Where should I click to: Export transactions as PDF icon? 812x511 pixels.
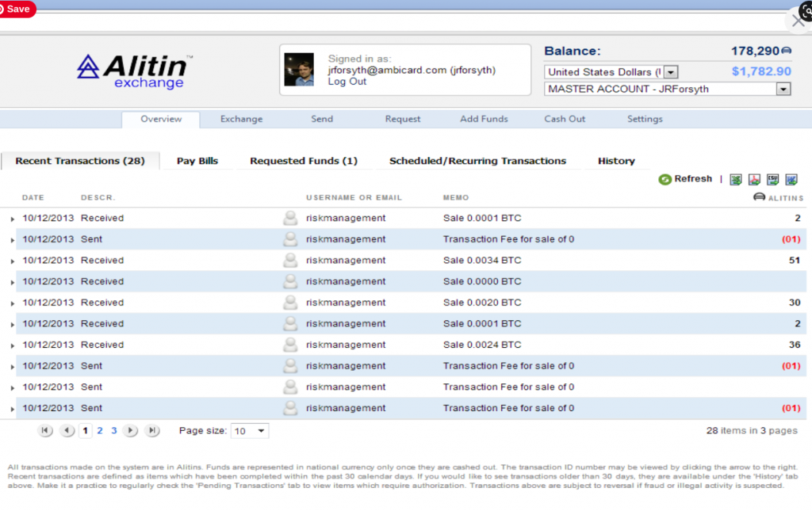tap(754, 180)
